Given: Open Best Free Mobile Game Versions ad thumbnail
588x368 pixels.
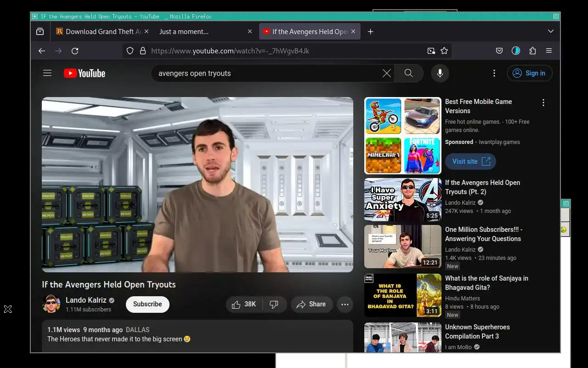Looking at the screenshot, I should click(403, 136).
